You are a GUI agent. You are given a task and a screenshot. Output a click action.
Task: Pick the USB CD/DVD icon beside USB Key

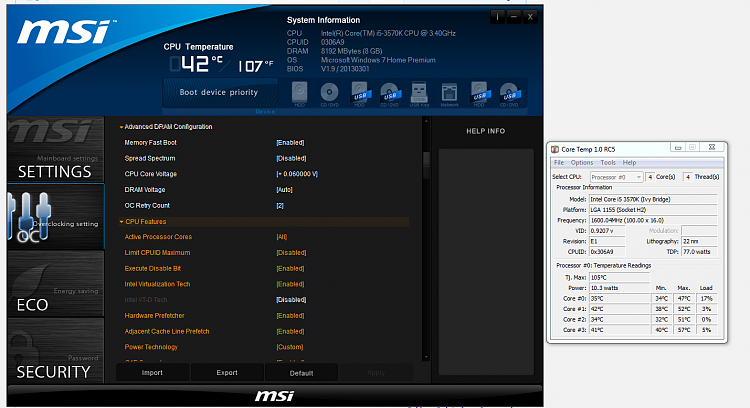[389, 93]
